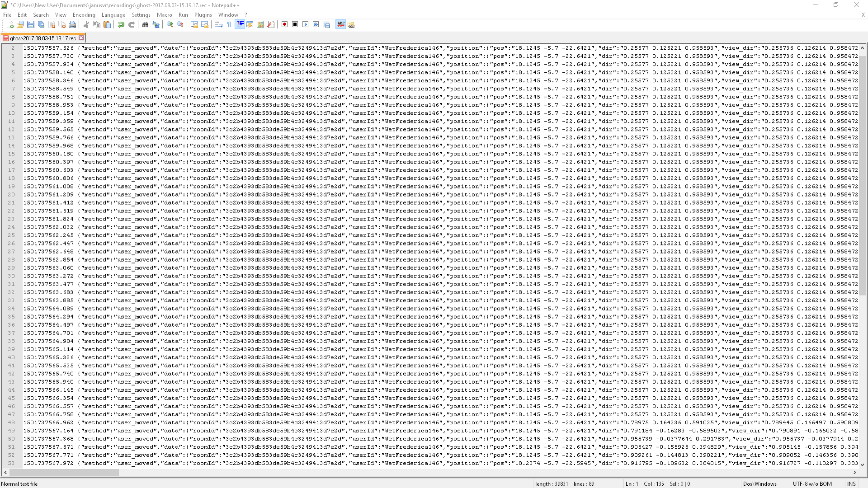Click the Undo arrow icon
Image resolution: width=868 pixels, height=488 pixels.
121,25
